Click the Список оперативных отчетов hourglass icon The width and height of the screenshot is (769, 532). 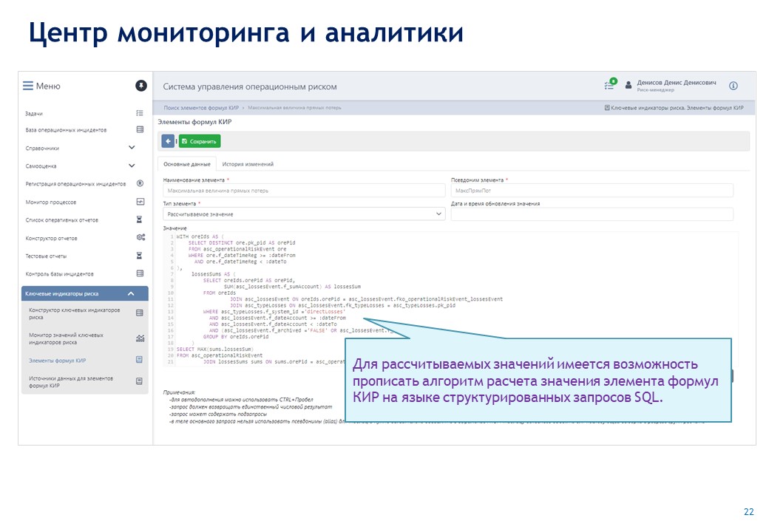[x=139, y=220]
